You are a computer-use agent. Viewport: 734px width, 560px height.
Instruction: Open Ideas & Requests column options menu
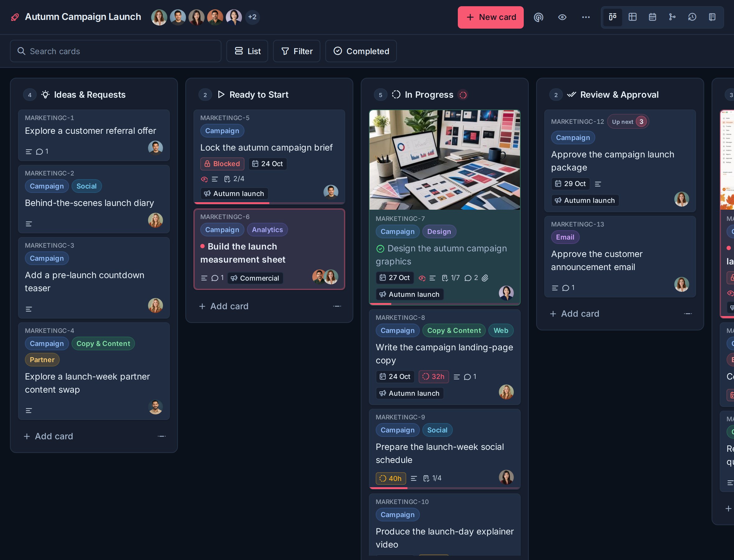[162, 436]
